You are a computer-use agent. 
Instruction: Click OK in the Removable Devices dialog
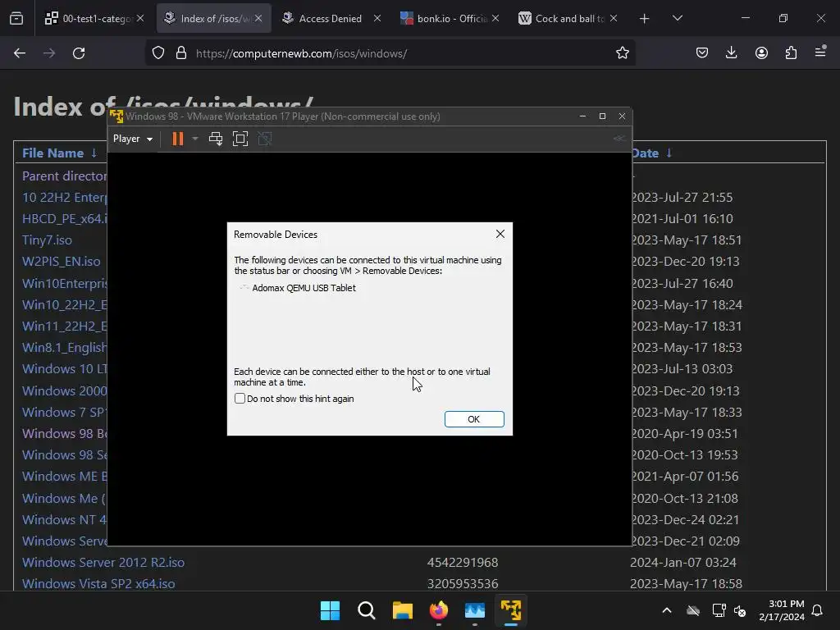pos(474,419)
